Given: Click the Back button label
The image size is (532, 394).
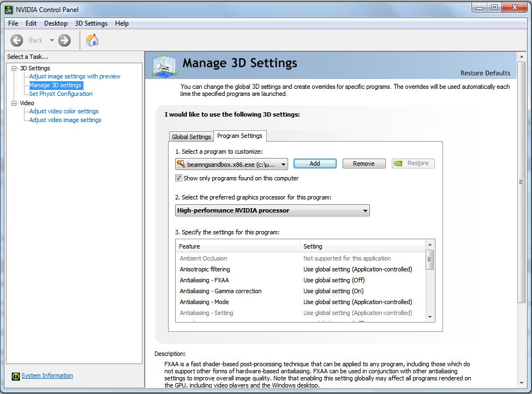Looking at the screenshot, I should (x=35, y=40).
